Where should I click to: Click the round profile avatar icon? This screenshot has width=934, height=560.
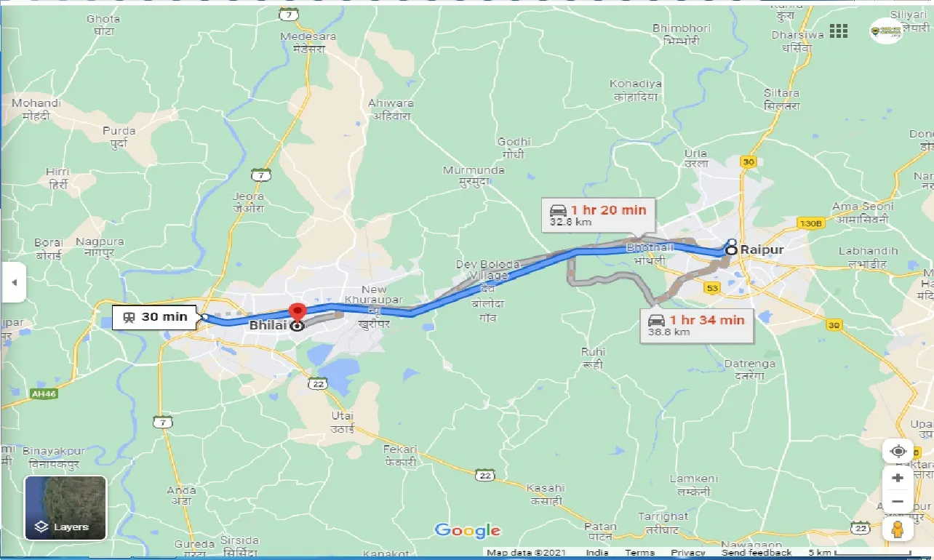[x=886, y=31]
